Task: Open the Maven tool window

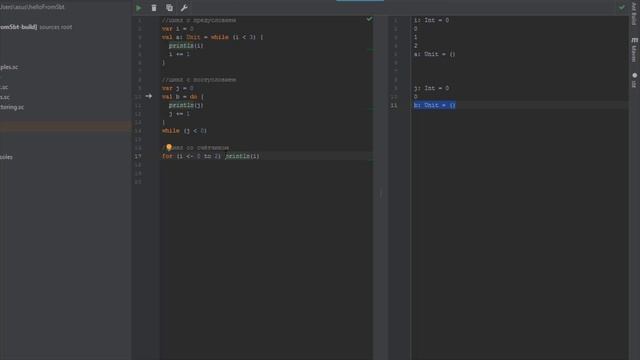Action: (x=634, y=50)
